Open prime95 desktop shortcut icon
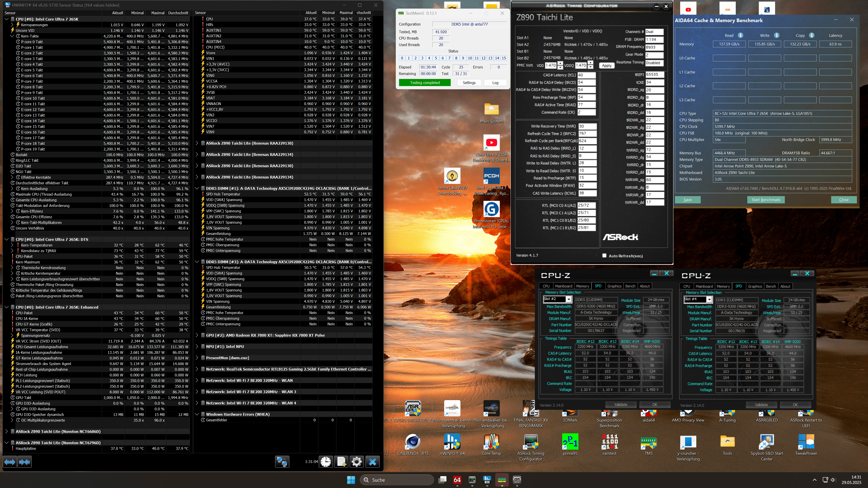The image size is (868, 488). (570, 442)
